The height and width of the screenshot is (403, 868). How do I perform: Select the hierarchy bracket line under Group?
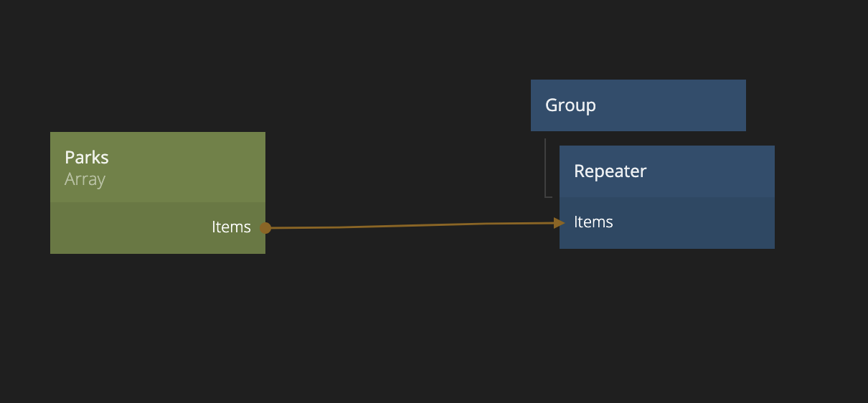[546, 169]
